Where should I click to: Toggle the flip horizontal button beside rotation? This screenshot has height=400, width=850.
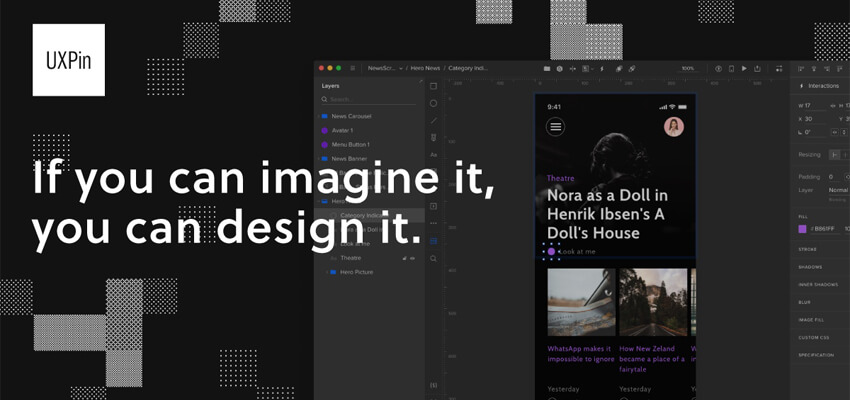click(835, 132)
